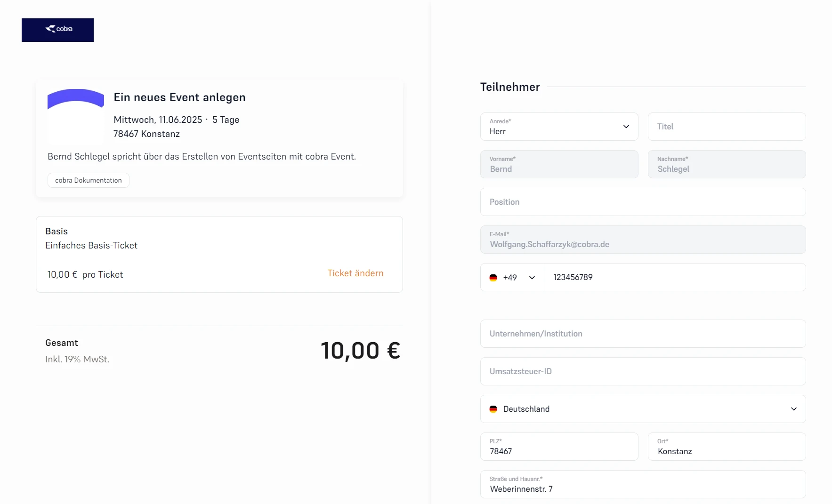
Task: Open the Anrede dropdown showing Herr
Action: [559, 127]
